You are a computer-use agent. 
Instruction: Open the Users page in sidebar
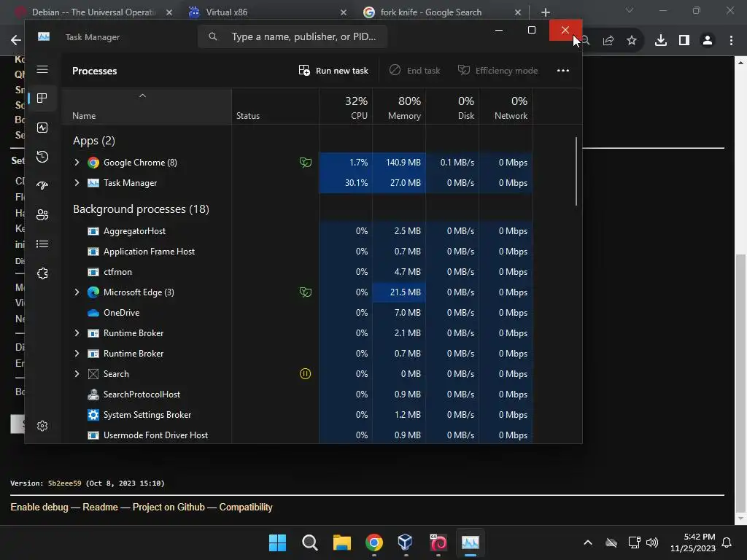pyautogui.click(x=42, y=215)
